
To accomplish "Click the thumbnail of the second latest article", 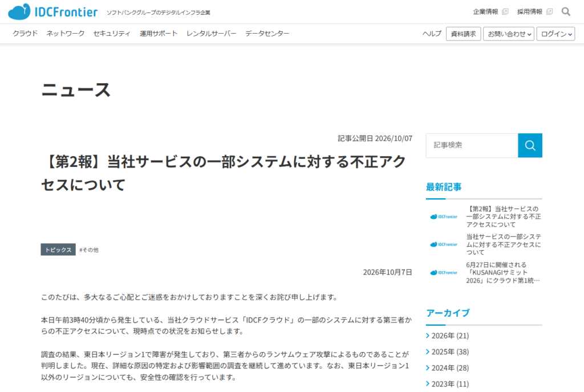I will point(444,244).
